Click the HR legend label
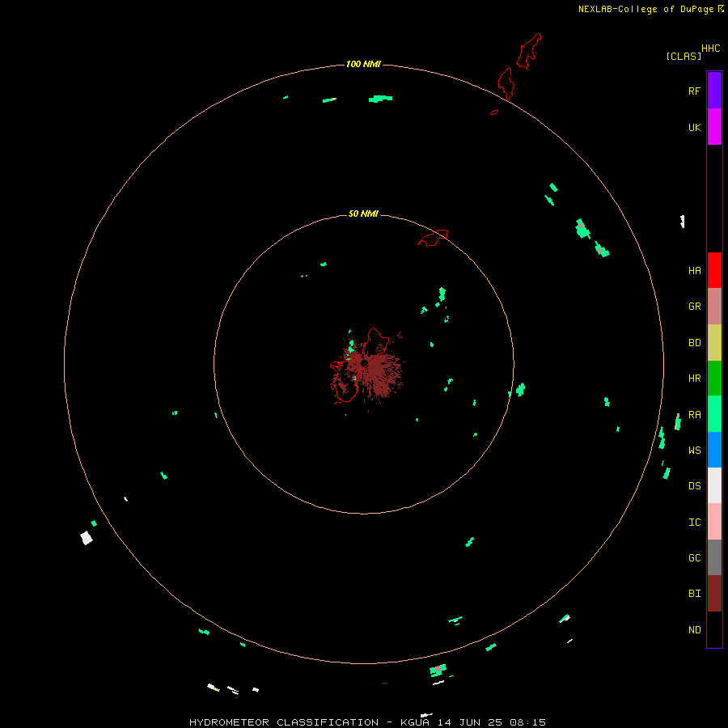The image size is (728, 728). 694,379
